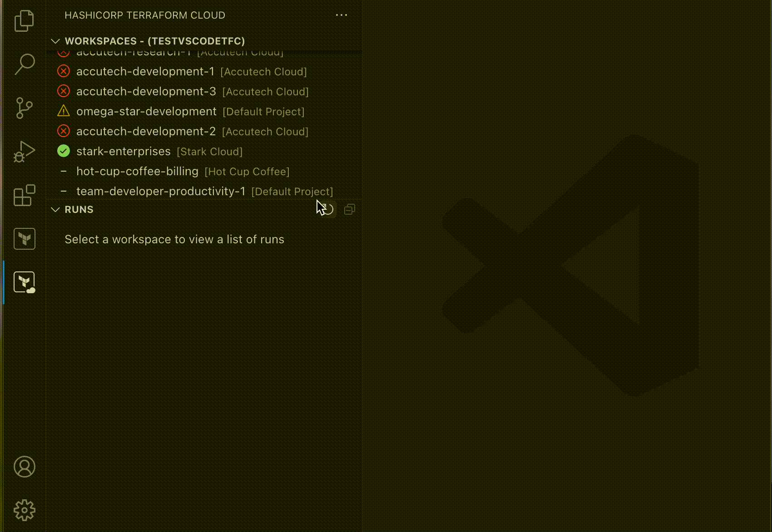Click the error status icon of accutech-development-1
This screenshot has width=772, height=532.
(64, 71)
